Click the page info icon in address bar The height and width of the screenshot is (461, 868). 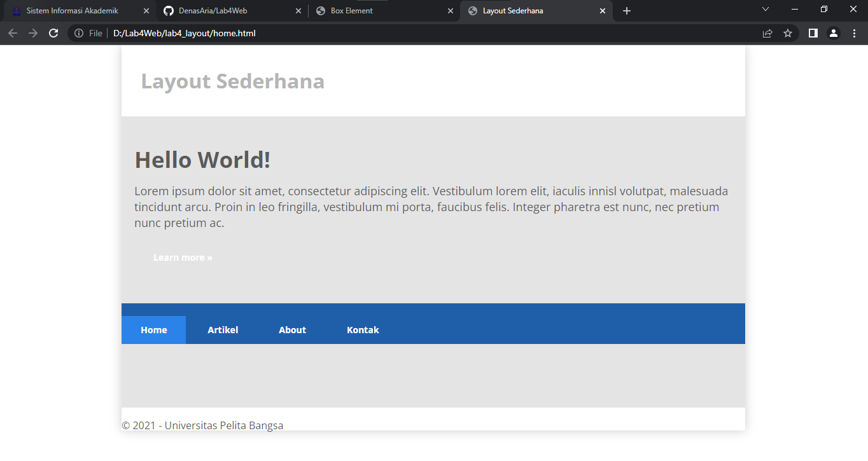pyautogui.click(x=78, y=33)
